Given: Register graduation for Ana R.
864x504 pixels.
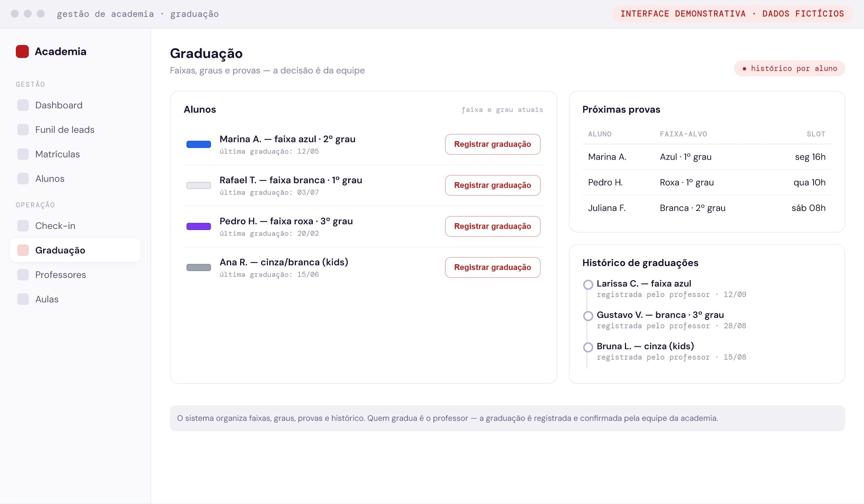Looking at the screenshot, I should (492, 267).
